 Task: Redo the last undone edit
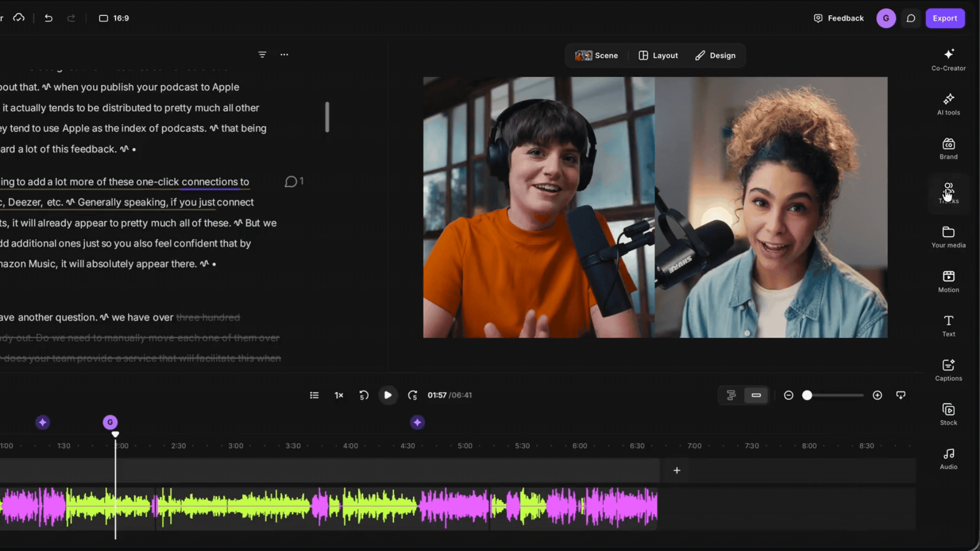(x=71, y=18)
